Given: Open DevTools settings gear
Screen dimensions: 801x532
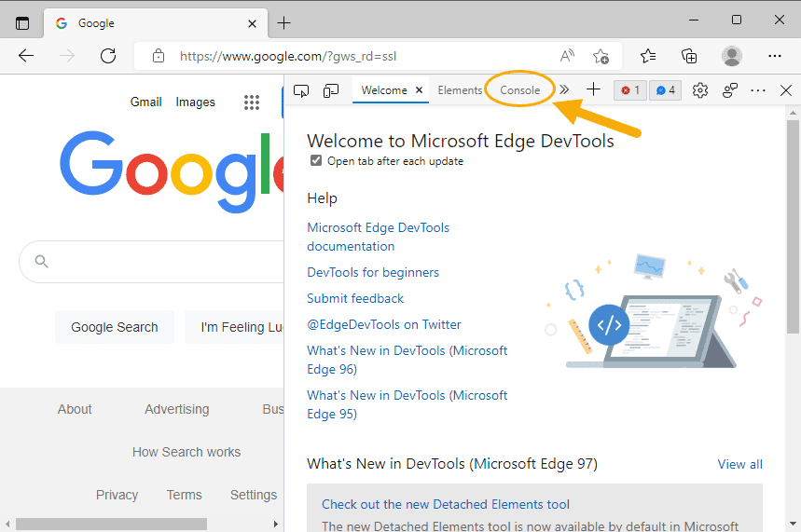Looking at the screenshot, I should (700, 90).
